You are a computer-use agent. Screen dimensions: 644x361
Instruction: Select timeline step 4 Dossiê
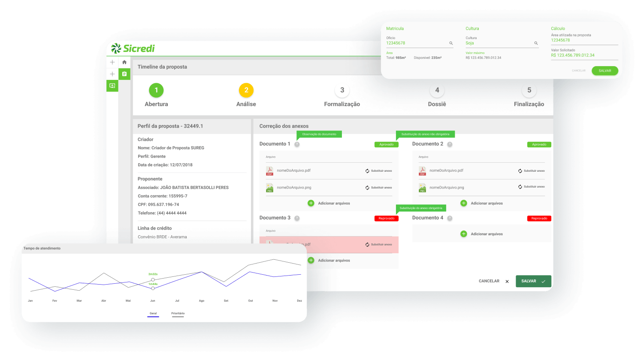[437, 90]
